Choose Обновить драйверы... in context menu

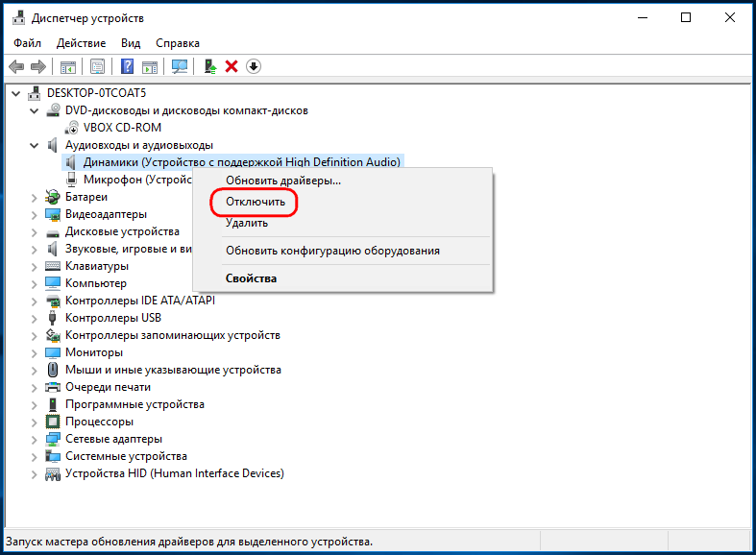pos(343,181)
